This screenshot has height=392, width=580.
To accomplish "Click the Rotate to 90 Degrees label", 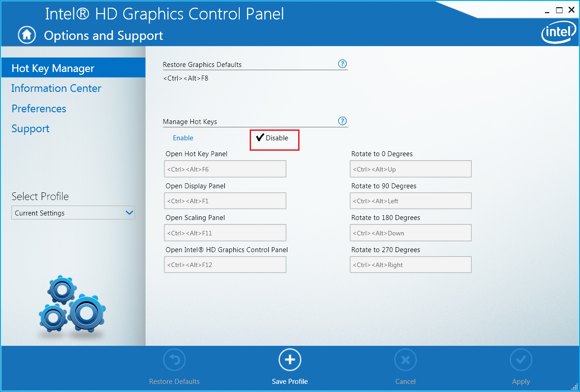I will 384,186.
